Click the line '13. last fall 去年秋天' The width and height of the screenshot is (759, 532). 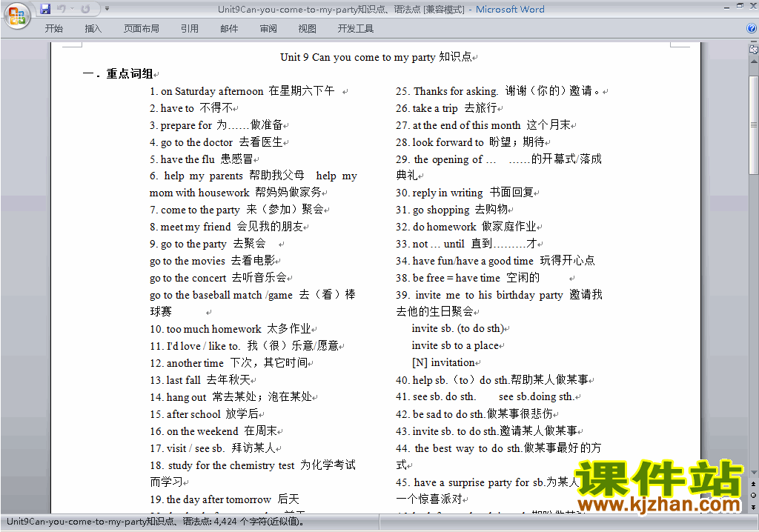pyautogui.click(x=200, y=379)
